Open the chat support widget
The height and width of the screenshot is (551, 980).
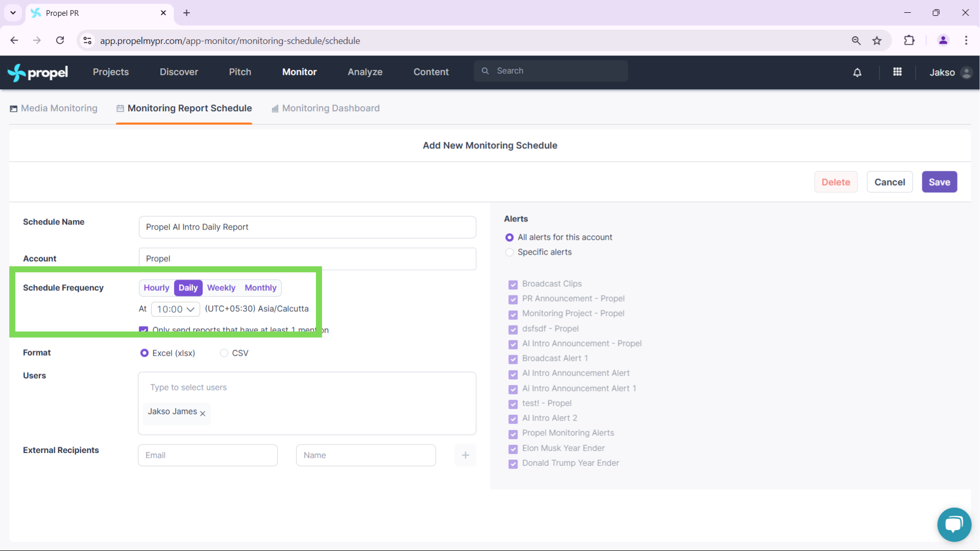coord(954,524)
